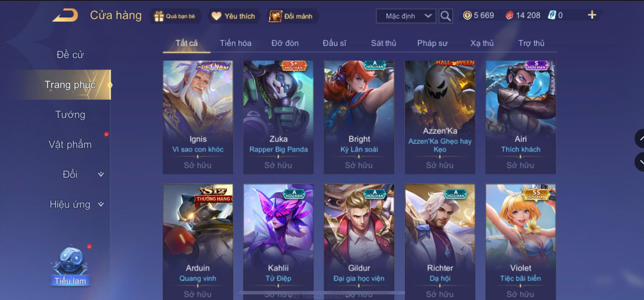644x300 pixels.
Task: Click the gold coin balance icon
Action: coord(467,15)
